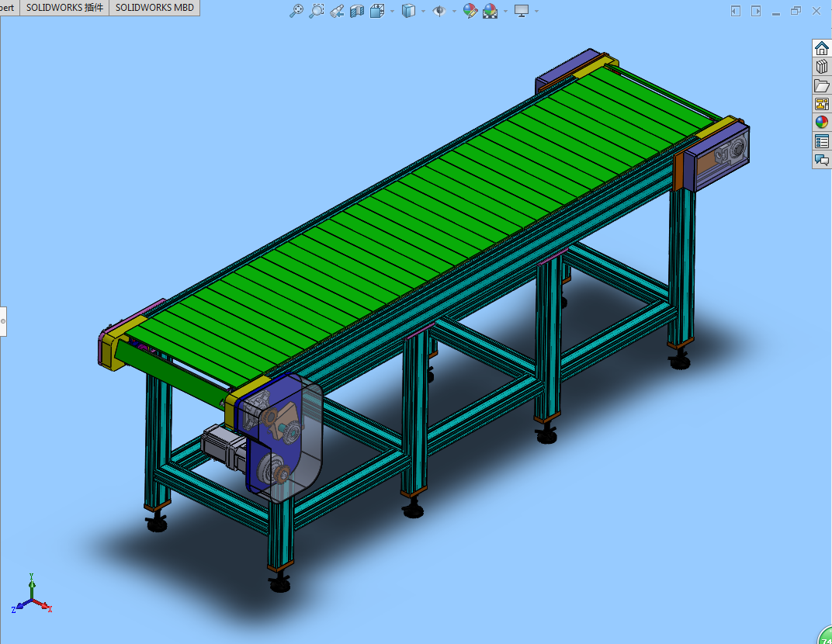Open the File Explorer task pane folder icon

point(821,85)
